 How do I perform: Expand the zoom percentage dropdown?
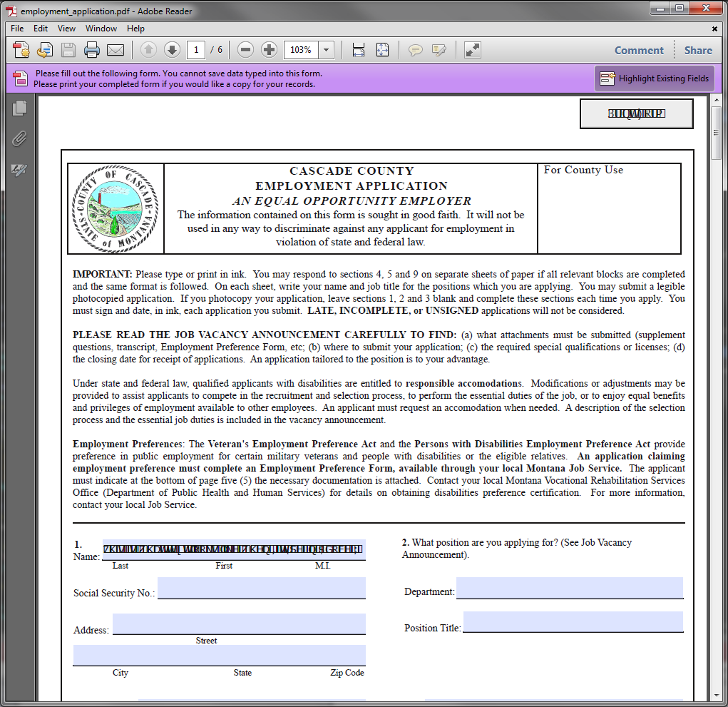(x=327, y=50)
